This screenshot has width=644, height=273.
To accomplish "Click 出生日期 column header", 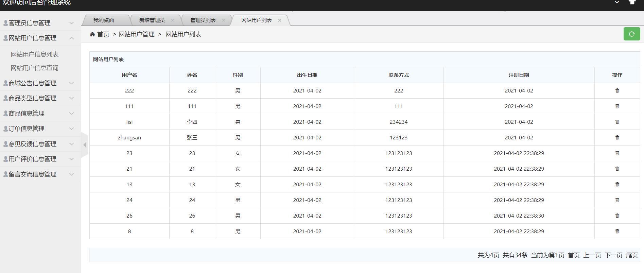I will pos(307,75).
